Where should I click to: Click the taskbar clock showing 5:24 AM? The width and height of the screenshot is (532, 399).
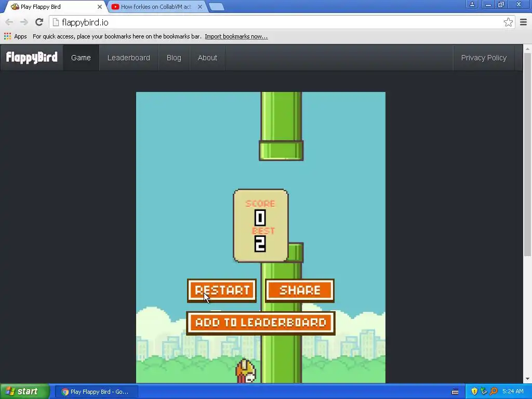tap(513, 391)
